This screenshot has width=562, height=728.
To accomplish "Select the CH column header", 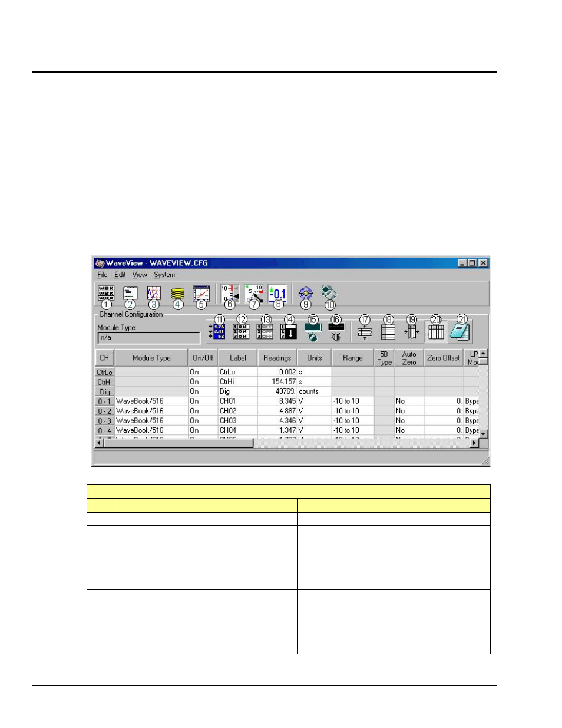I will (104, 358).
